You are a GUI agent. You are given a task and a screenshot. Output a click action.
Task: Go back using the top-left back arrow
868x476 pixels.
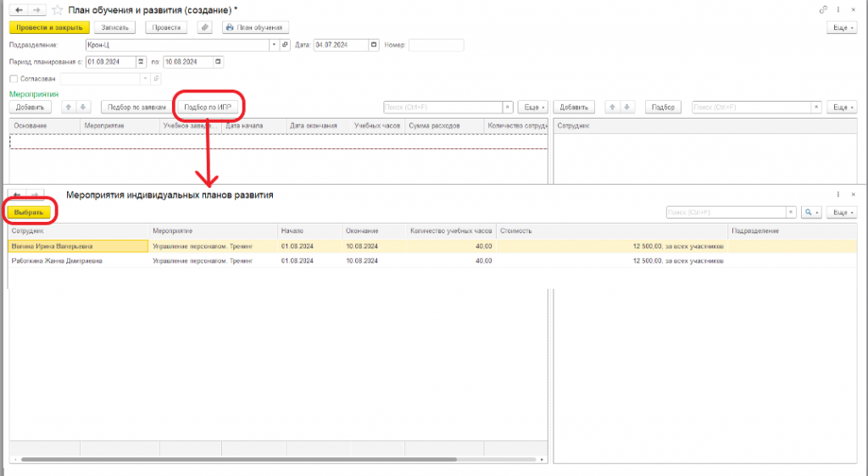point(19,10)
